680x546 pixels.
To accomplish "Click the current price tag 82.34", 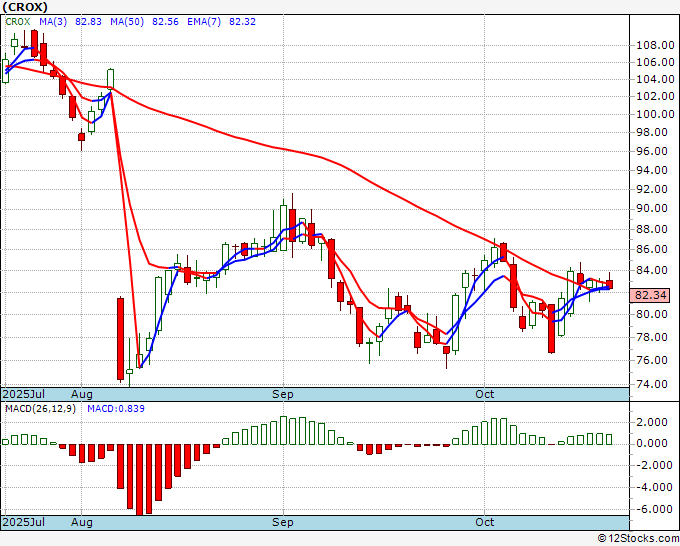I will (x=650, y=295).
